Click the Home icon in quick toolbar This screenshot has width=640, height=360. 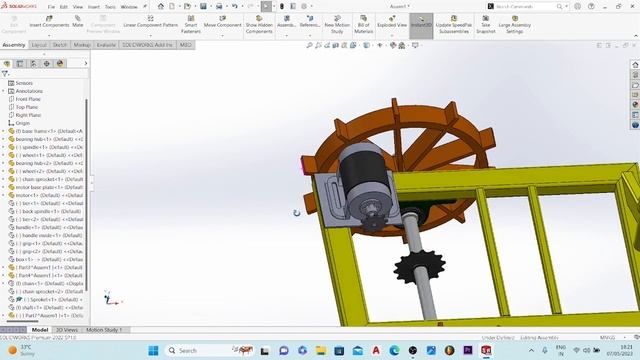click(160, 6)
